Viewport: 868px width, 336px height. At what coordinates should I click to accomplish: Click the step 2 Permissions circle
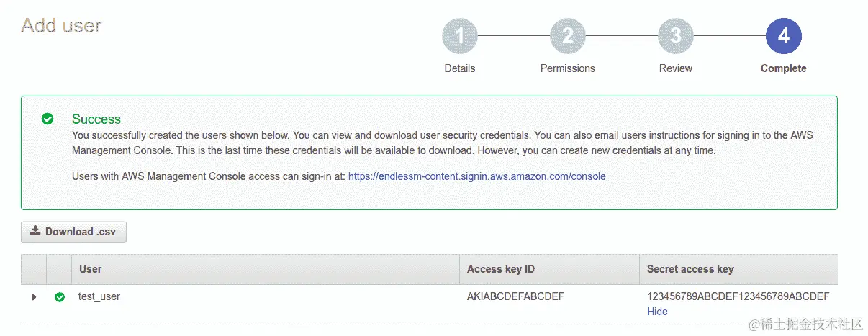pos(567,36)
